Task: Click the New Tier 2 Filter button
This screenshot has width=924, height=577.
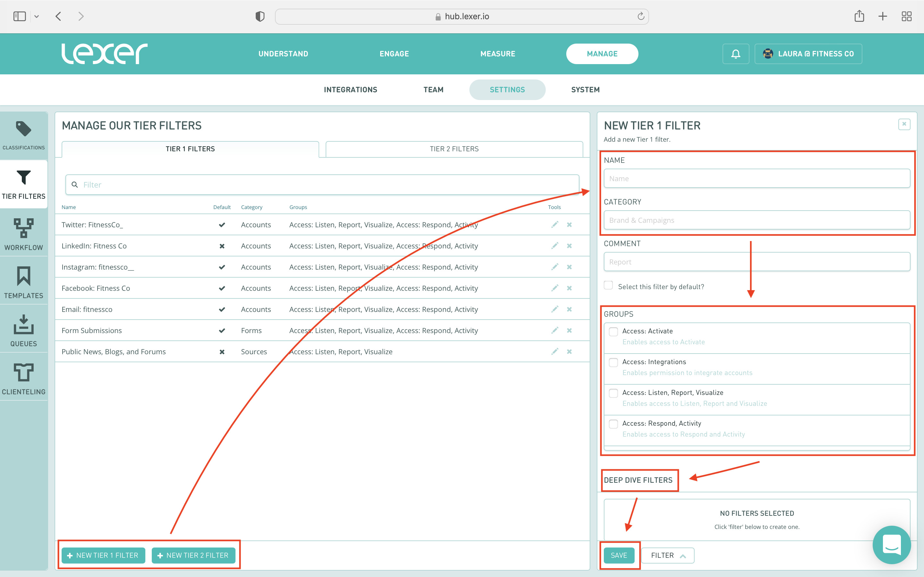Action: 193,555
